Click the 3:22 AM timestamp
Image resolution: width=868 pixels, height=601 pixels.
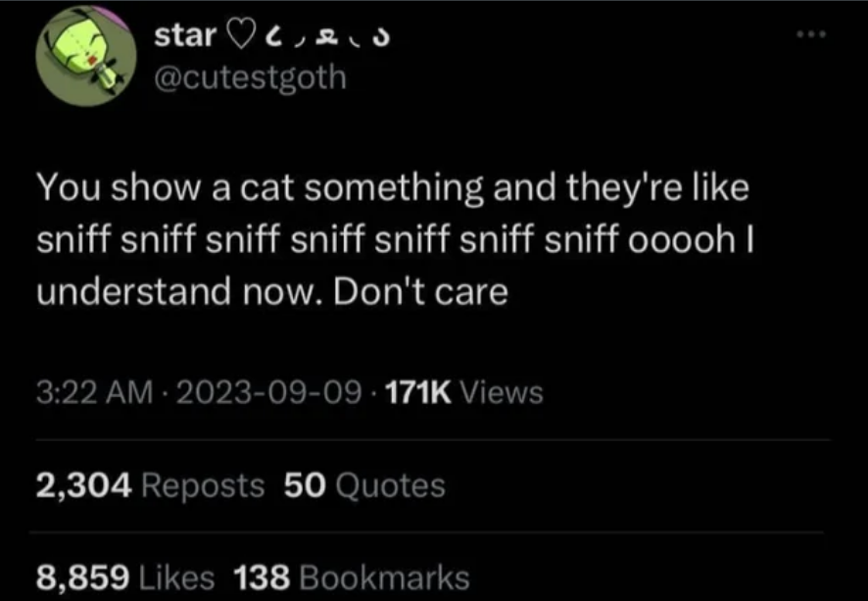point(94,393)
